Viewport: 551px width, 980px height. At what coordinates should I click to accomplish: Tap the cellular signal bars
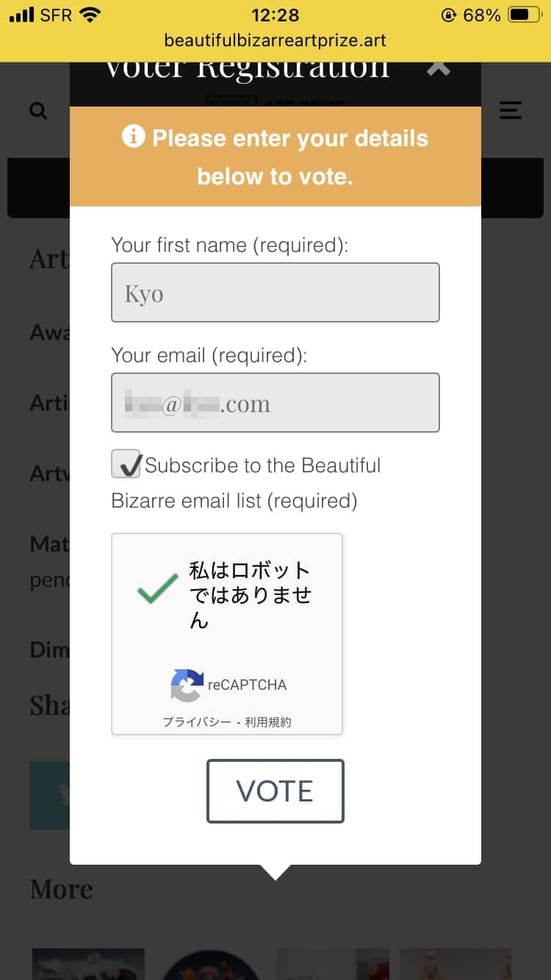[22, 15]
